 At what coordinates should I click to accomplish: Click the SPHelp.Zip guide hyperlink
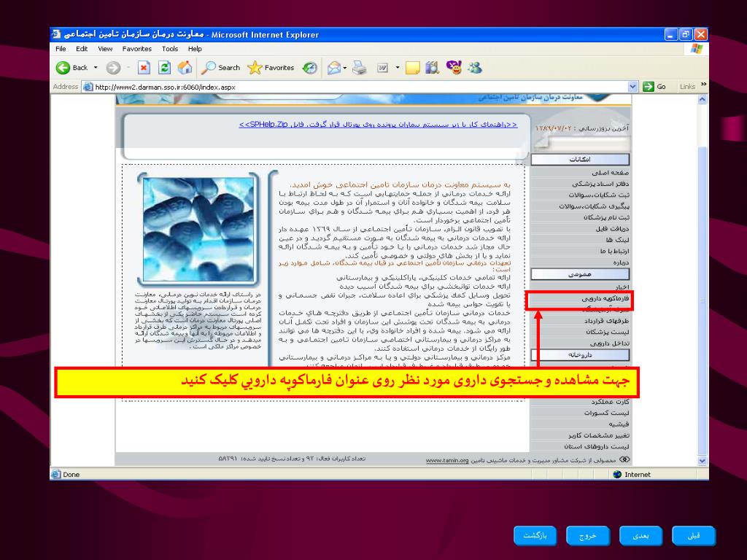point(379,124)
